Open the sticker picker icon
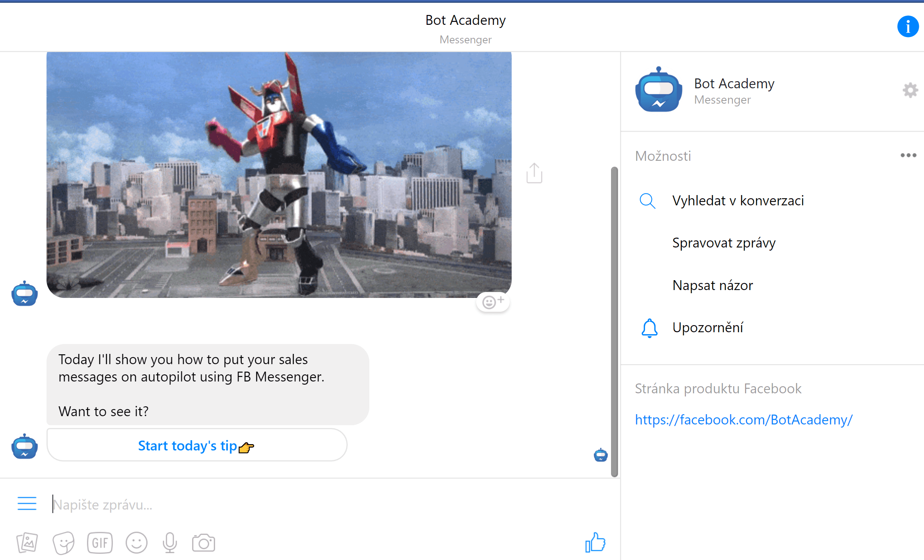 pyautogui.click(x=63, y=543)
